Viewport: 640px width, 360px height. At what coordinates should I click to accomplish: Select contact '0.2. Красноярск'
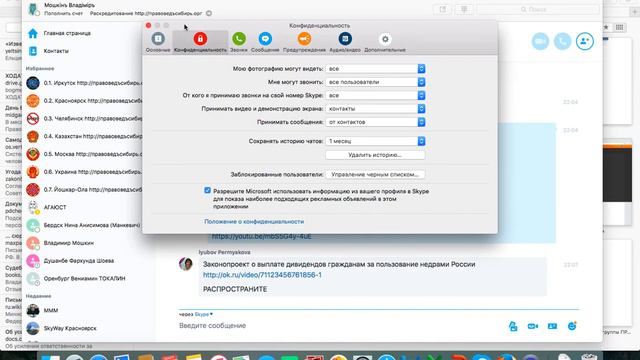coord(84,100)
